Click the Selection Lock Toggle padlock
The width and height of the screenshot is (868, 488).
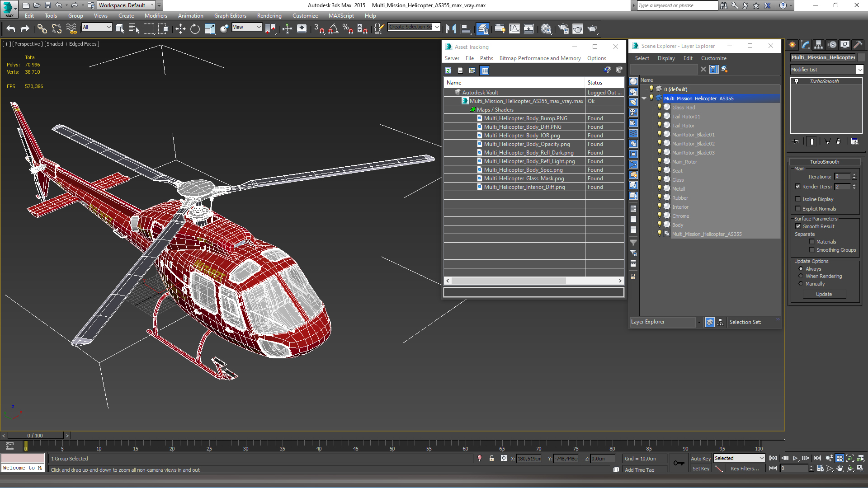click(491, 458)
